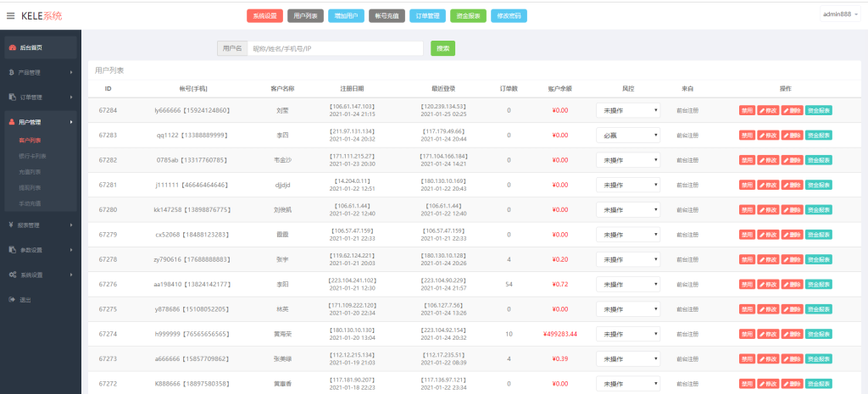Open the admin888 account dropdown
Image resolution: width=868 pixels, height=394 pixels.
pos(840,14)
